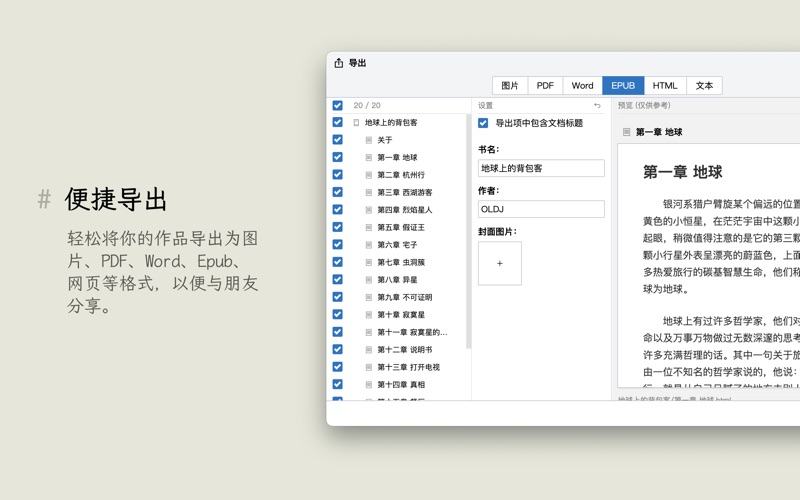Click the document icon next to 第五章 假证王

(x=369, y=227)
